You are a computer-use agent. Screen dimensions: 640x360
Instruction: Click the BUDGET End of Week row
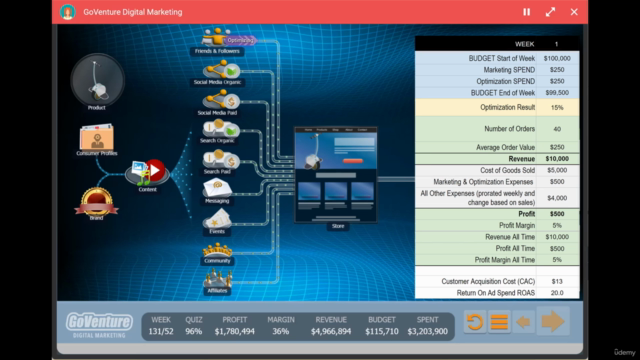[497, 93]
